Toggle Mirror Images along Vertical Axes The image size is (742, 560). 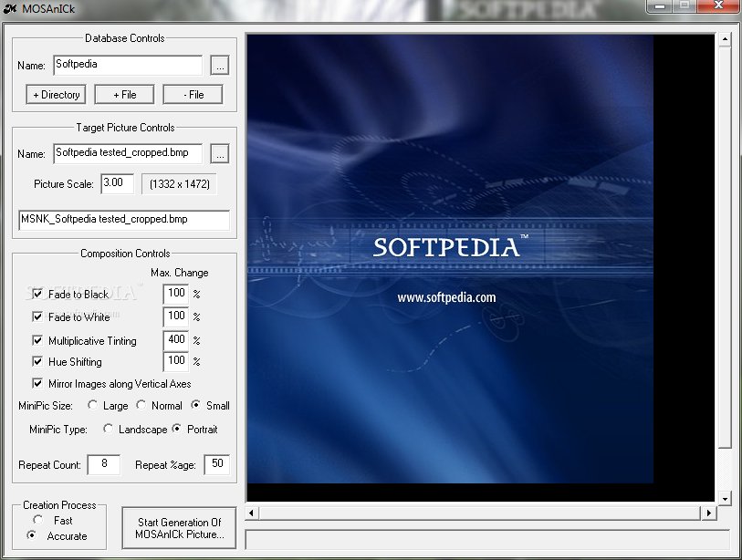37,383
